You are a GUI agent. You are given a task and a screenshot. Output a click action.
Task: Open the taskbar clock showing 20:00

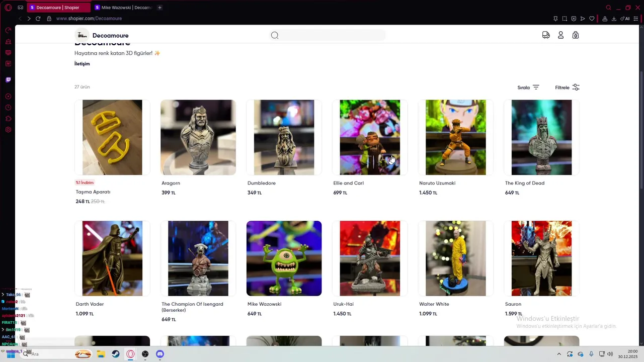tap(628, 354)
